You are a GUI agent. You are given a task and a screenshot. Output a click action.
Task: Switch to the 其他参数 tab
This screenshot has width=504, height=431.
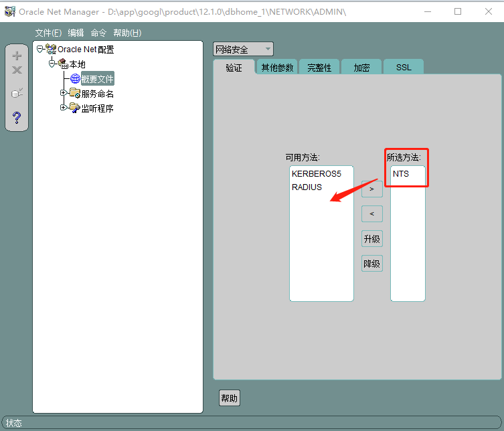pos(277,67)
